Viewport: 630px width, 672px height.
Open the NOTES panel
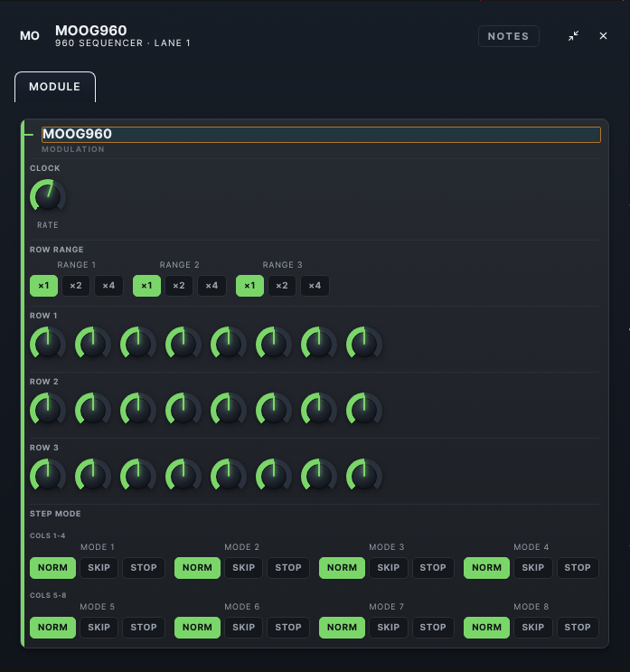pyautogui.click(x=508, y=36)
